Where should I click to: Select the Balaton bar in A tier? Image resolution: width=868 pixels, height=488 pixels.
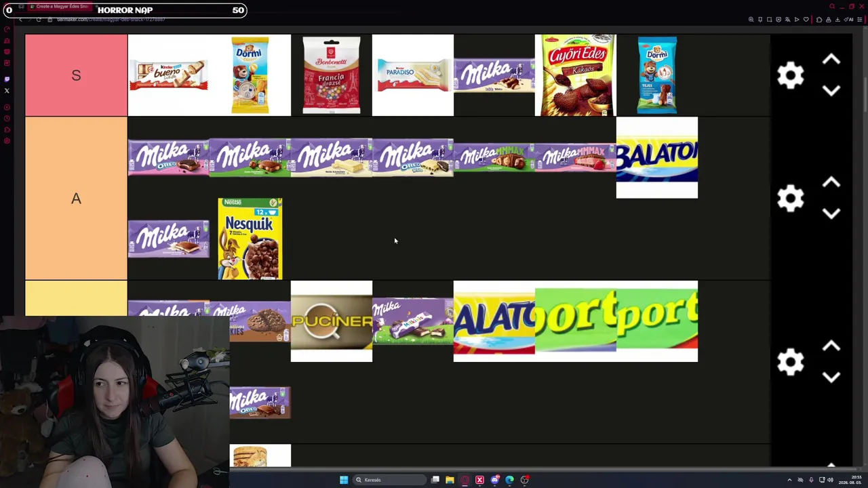[x=657, y=157]
